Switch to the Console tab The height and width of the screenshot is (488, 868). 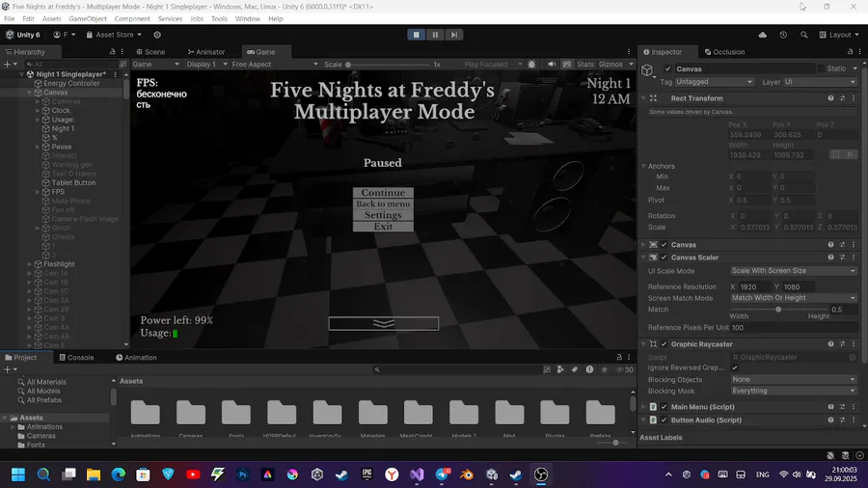pyautogui.click(x=76, y=358)
